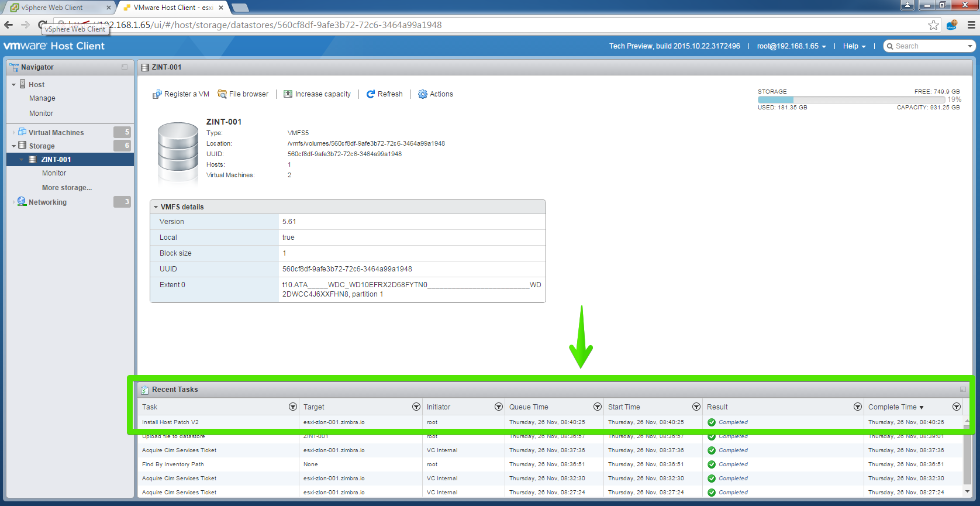The image size is (980, 506).
Task: Click the Recent Tasks scrollbar up arrow
Action: 967,421
